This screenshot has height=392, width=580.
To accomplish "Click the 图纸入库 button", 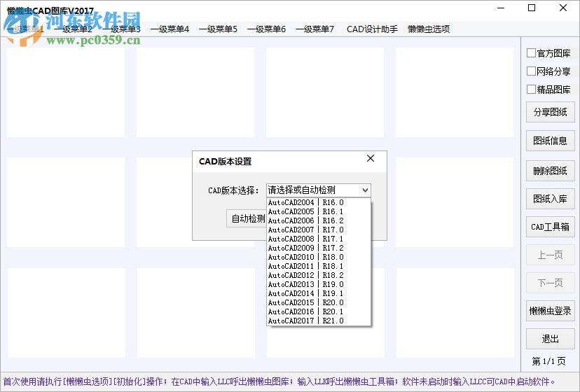I will [x=551, y=199].
